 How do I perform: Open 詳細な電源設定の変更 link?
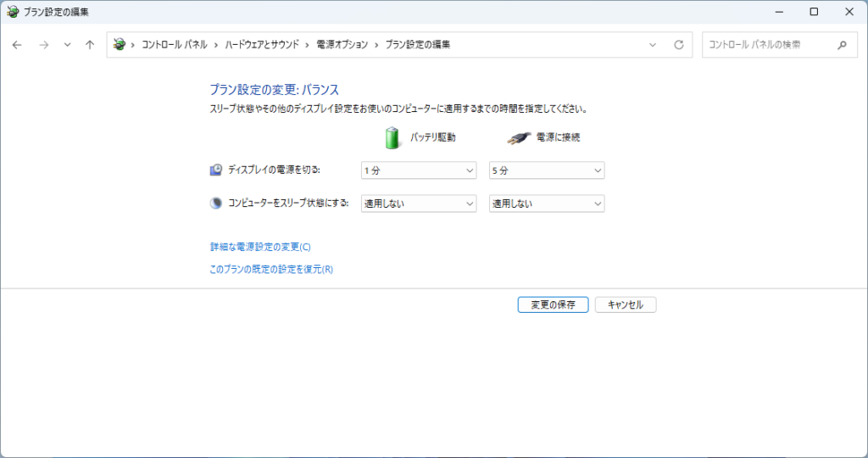[260, 247]
